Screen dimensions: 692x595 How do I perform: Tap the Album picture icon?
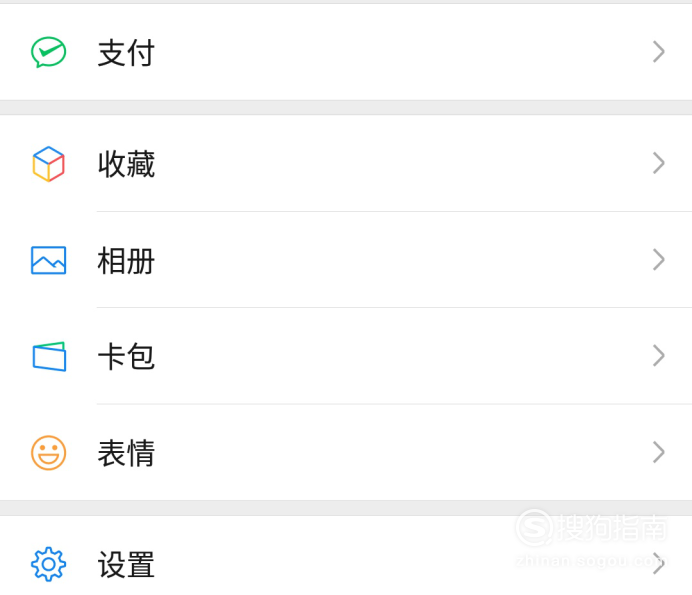pyautogui.click(x=49, y=260)
